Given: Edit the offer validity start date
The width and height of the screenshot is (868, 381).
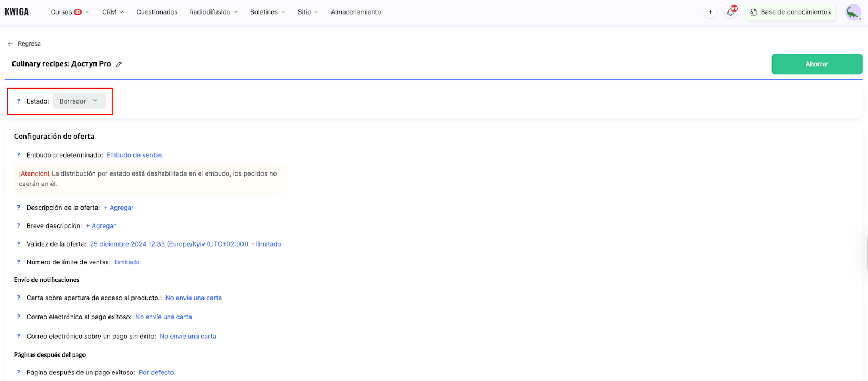Looking at the screenshot, I should pos(169,244).
